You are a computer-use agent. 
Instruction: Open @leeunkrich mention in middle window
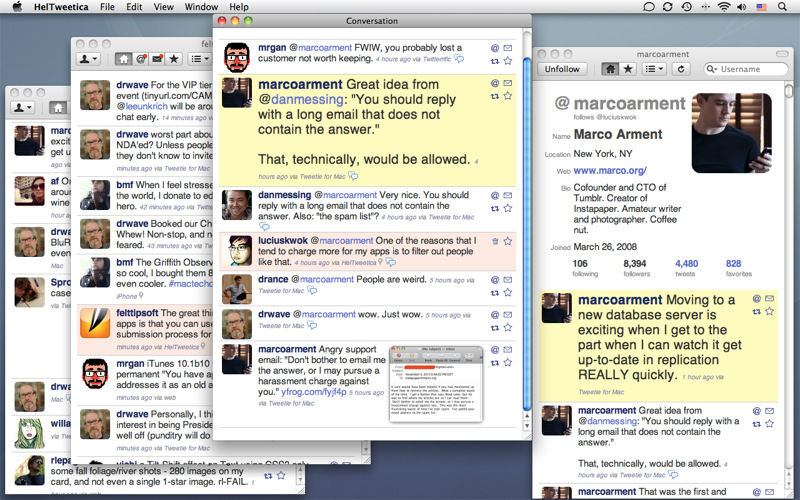point(142,107)
